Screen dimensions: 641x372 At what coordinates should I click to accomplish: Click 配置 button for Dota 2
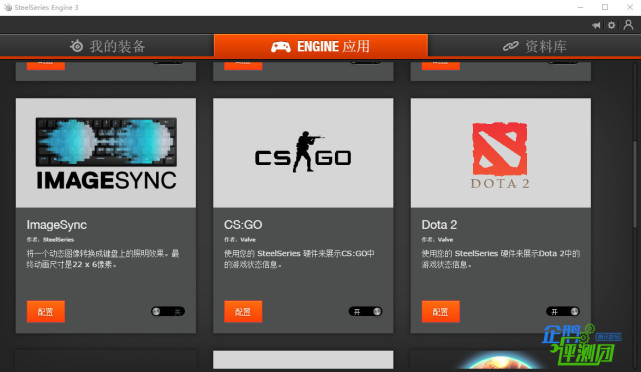point(441,311)
